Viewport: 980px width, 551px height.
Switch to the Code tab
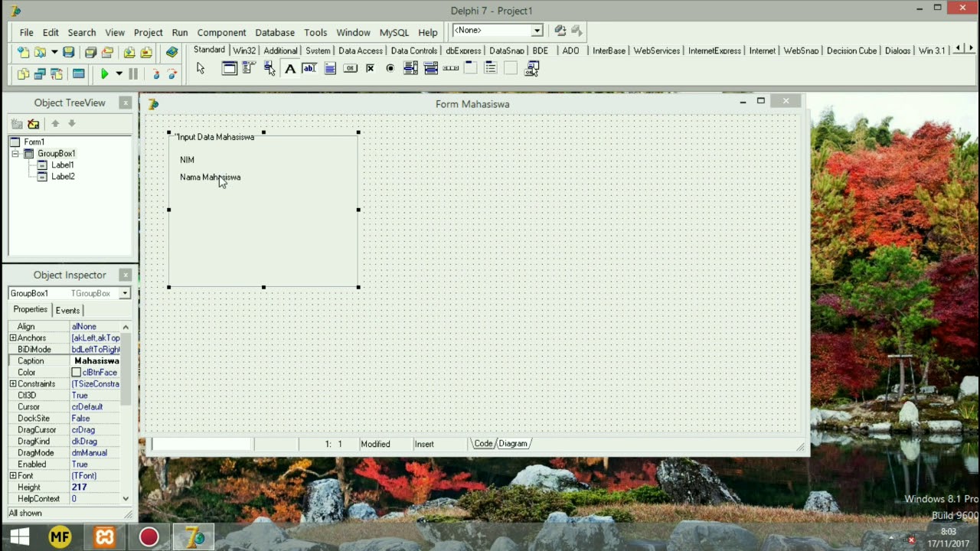click(483, 444)
